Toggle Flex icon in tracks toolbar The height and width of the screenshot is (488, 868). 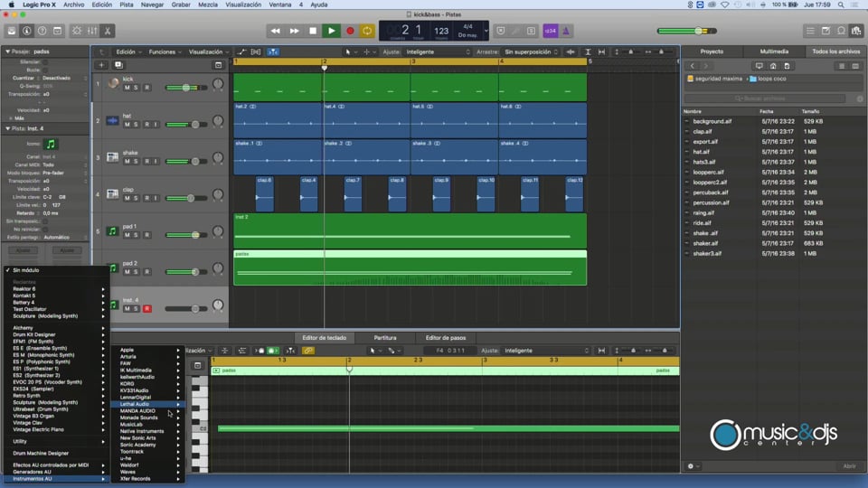[256, 52]
